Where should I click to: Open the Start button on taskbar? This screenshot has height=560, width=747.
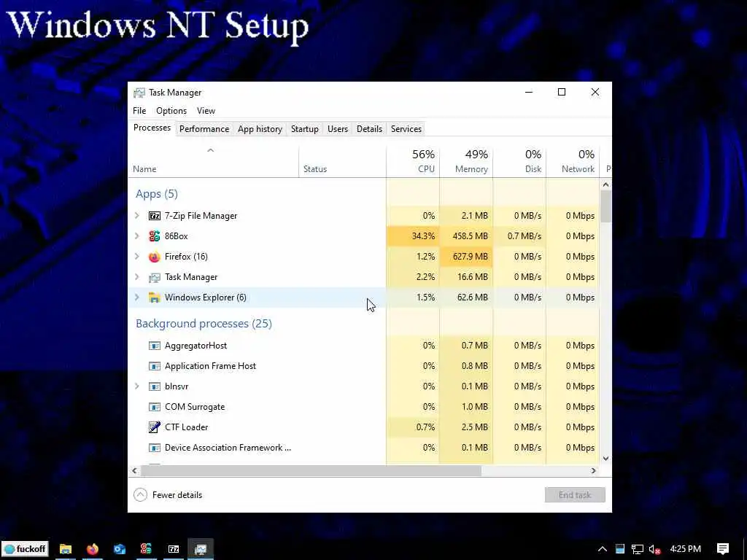26,549
